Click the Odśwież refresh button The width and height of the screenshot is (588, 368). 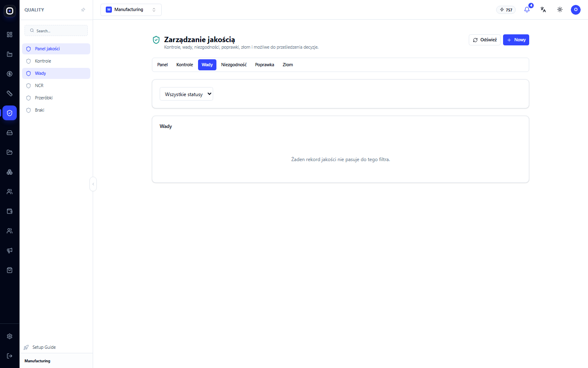click(485, 40)
